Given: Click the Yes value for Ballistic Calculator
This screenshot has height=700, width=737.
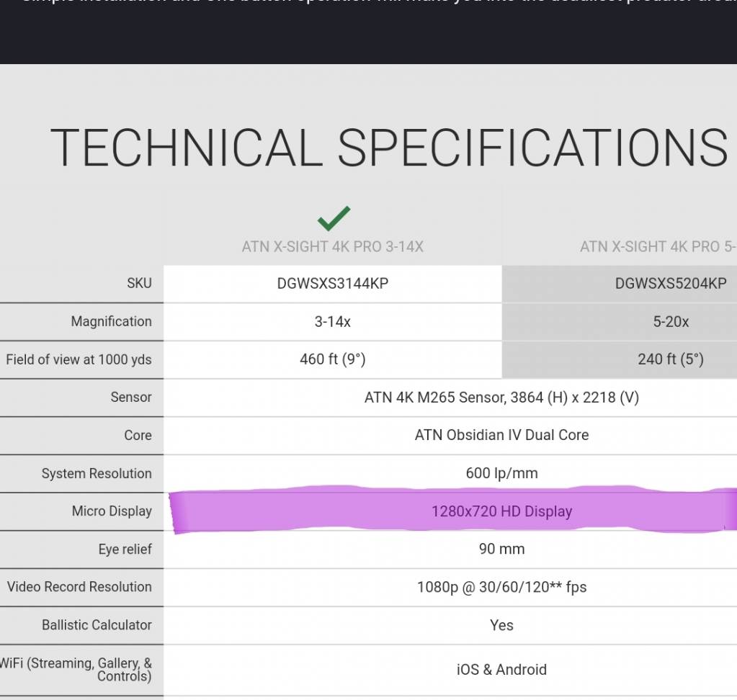Looking at the screenshot, I should point(501,625).
